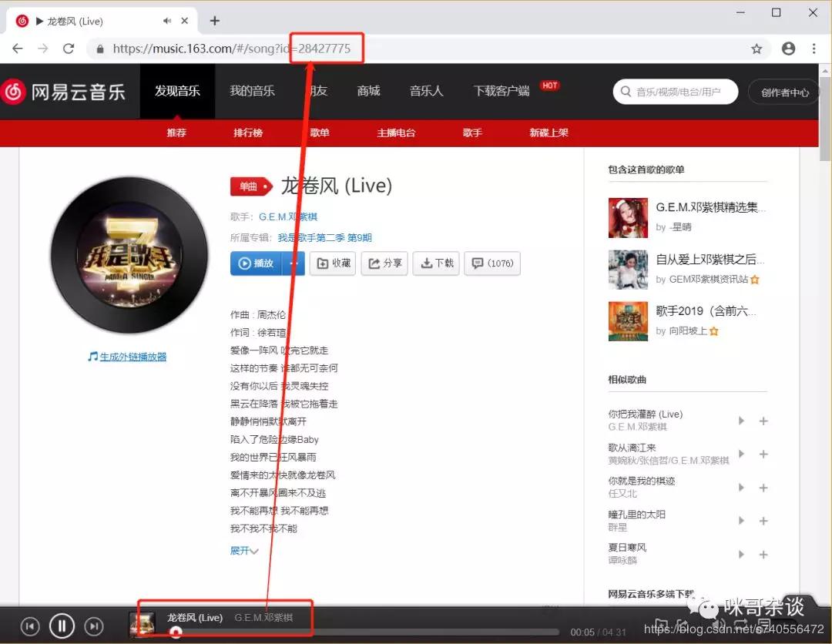
Task: Pause playback with the pause toggle
Action: point(62,626)
